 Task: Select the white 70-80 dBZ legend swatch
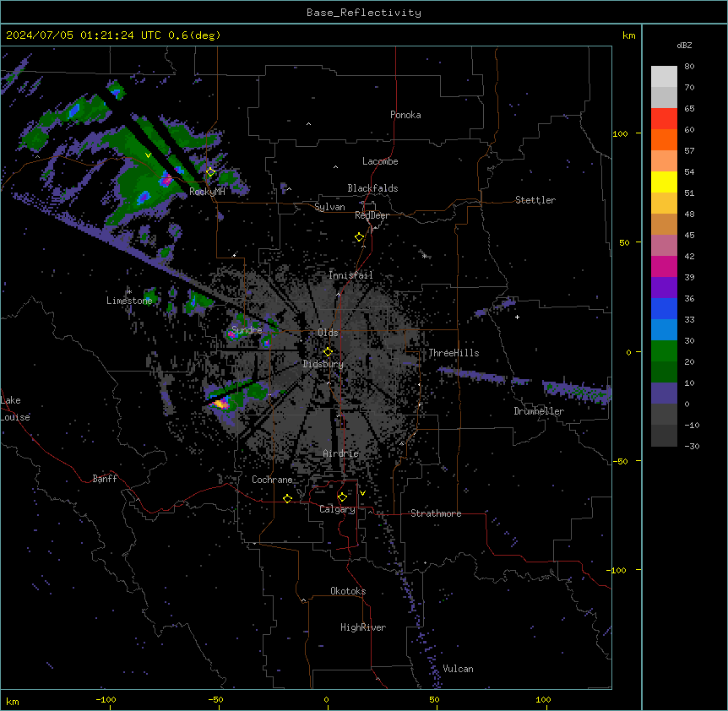coord(664,77)
